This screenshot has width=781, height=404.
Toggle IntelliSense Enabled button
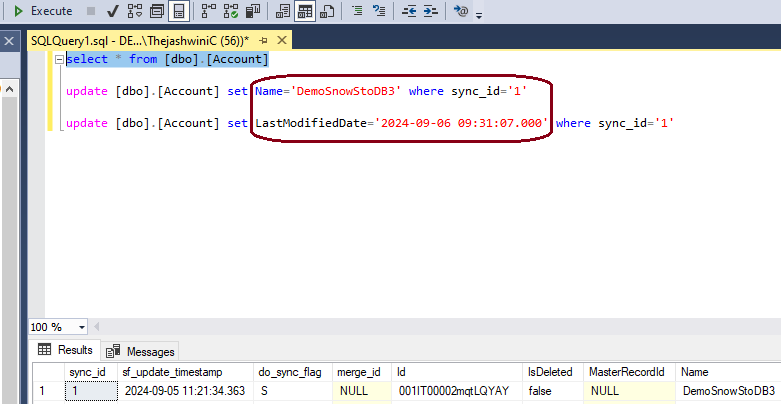(179, 11)
